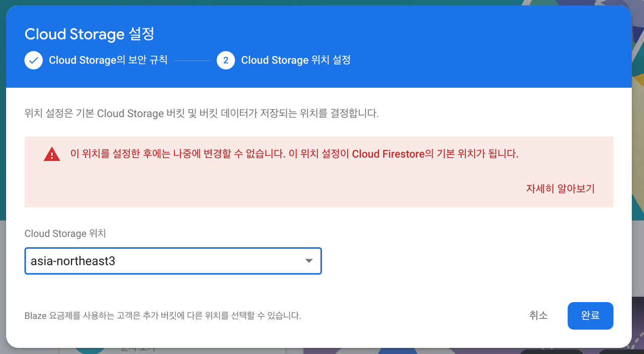Open the Cloud Storage 위치 dropdown
Screen dimensions: 644x354
click(173, 261)
